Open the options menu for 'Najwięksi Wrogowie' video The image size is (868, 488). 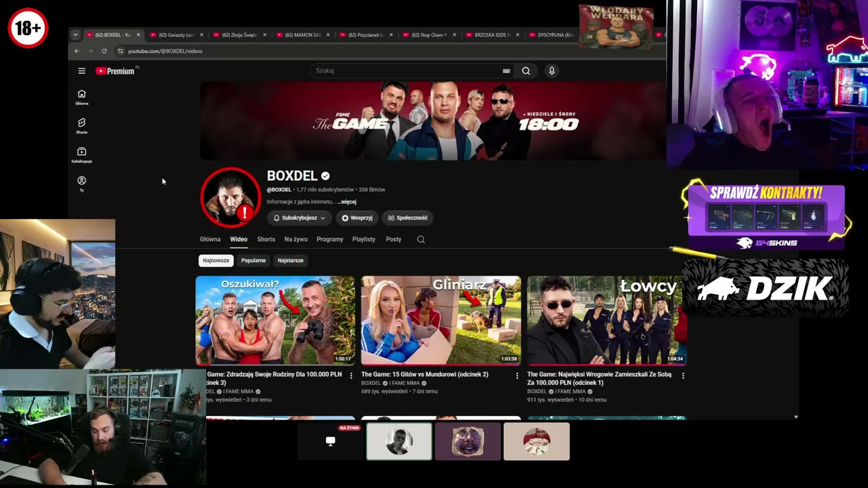(682, 375)
